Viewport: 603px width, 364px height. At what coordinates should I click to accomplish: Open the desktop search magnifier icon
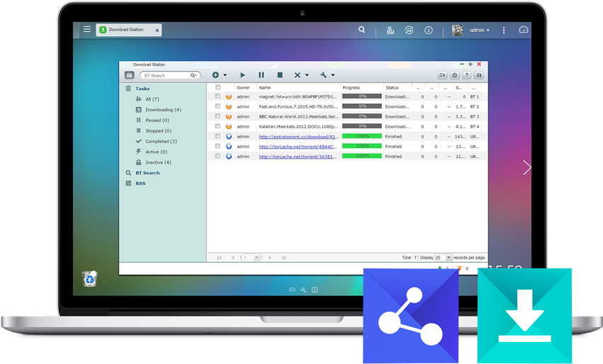(362, 30)
